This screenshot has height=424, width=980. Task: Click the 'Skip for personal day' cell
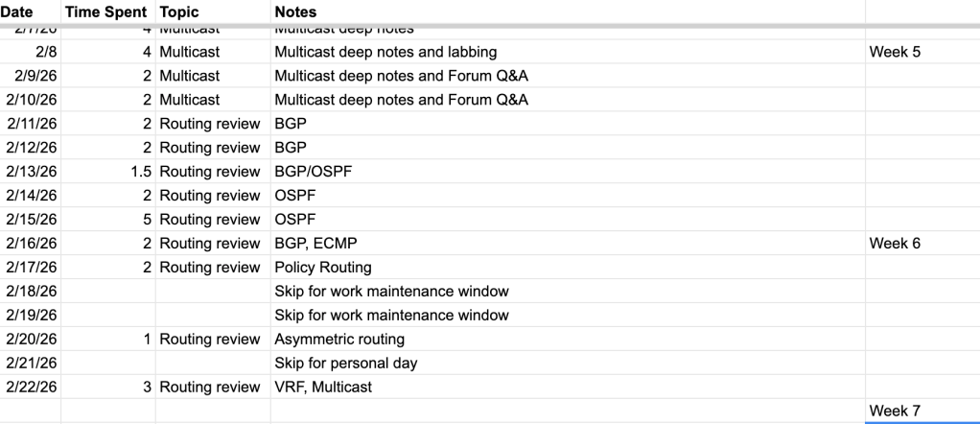coord(345,364)
